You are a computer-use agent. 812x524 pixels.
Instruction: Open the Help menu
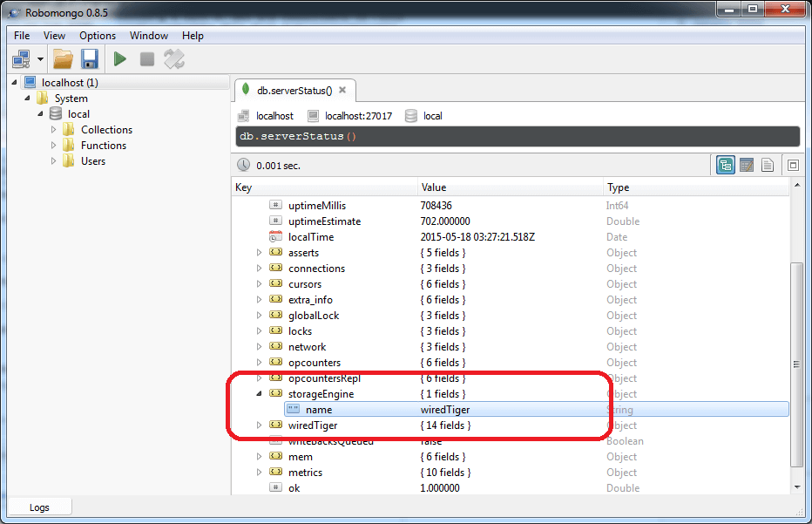(193, 35)
